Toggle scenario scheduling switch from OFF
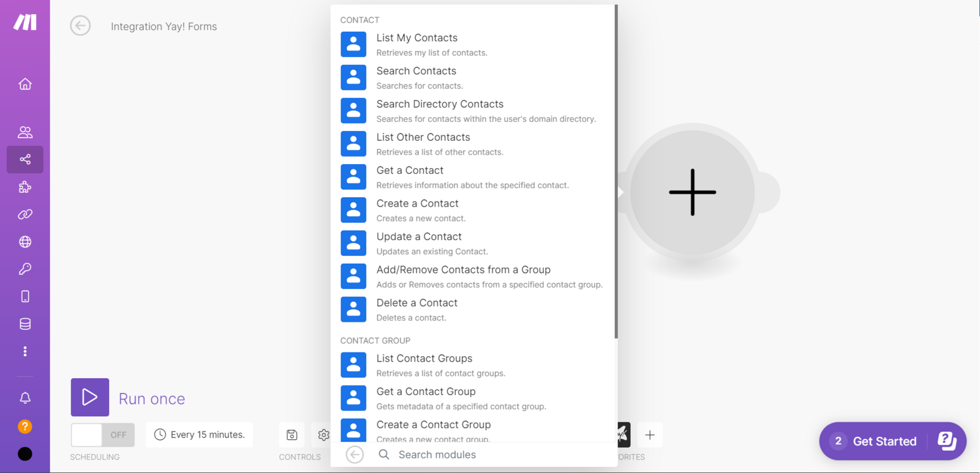The image size is (980, 473). point(102,435)
